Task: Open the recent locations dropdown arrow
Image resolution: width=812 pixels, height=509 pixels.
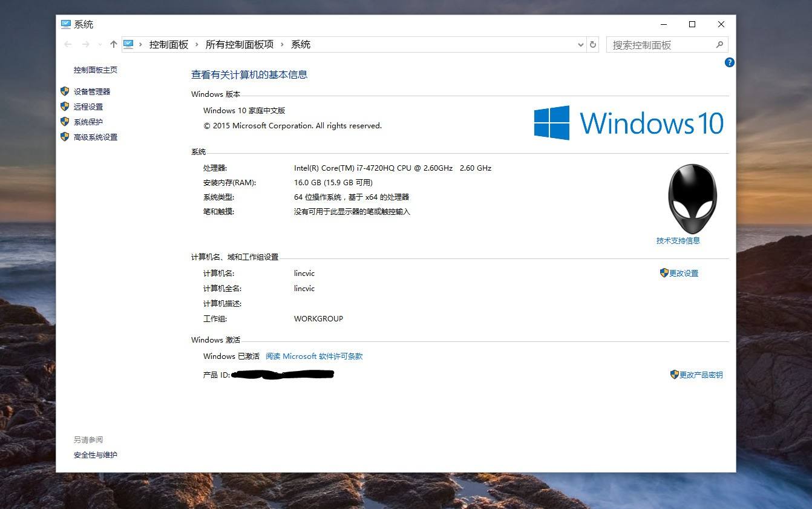Action: point(100,45)
